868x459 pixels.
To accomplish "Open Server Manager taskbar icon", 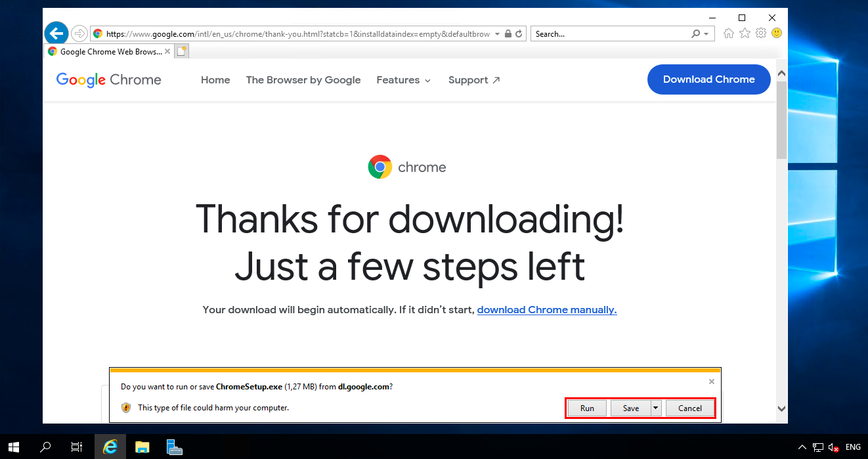I will [x=174, y=447].
